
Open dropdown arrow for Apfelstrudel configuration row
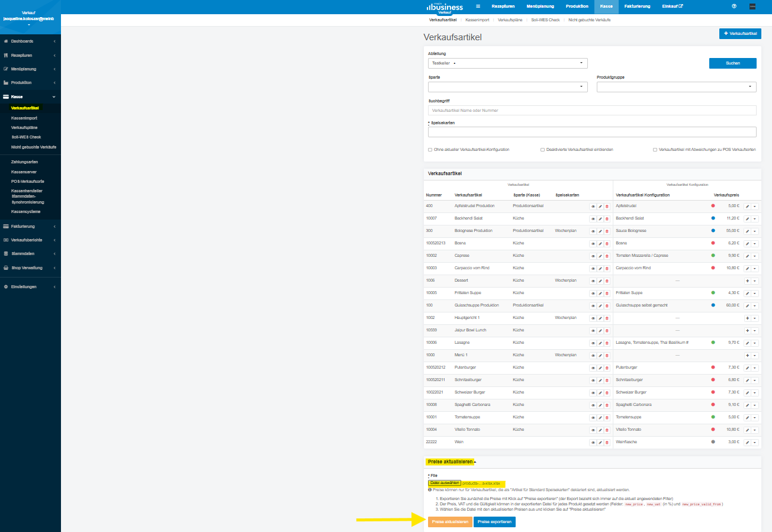coord(755,206)
